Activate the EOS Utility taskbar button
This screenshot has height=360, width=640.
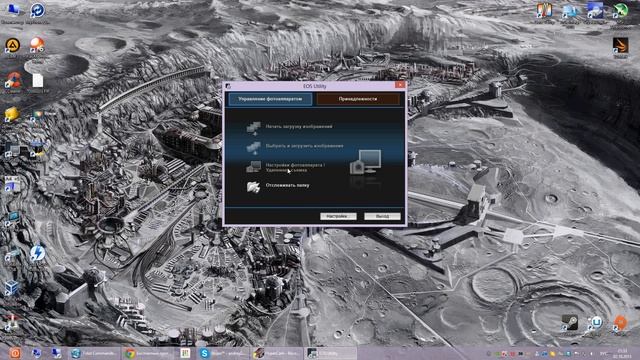tap(330, 353)
